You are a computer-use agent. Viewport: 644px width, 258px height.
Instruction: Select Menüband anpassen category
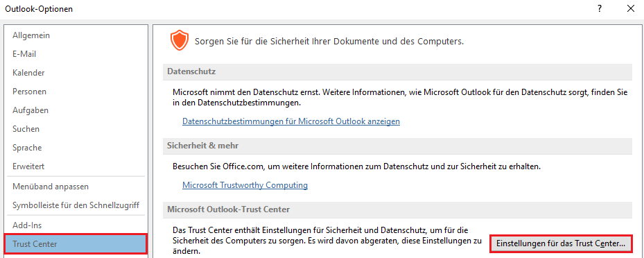tap(76, 187)
